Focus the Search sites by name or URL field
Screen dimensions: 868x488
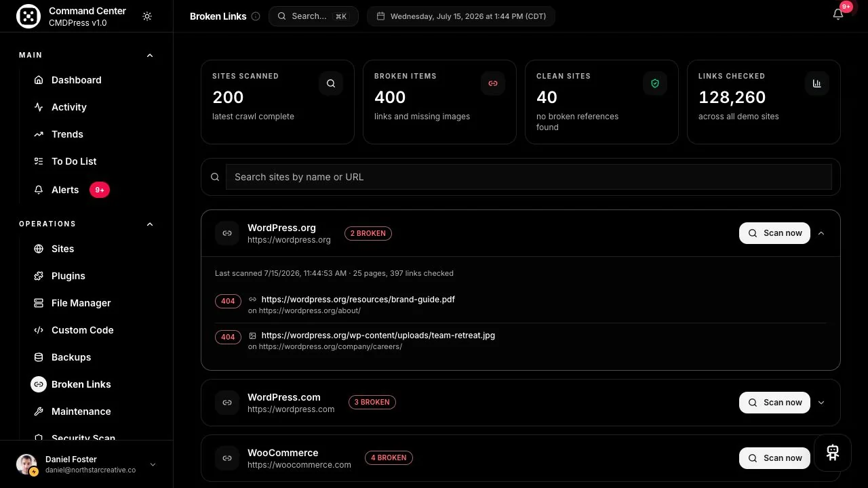click(529, 177)
